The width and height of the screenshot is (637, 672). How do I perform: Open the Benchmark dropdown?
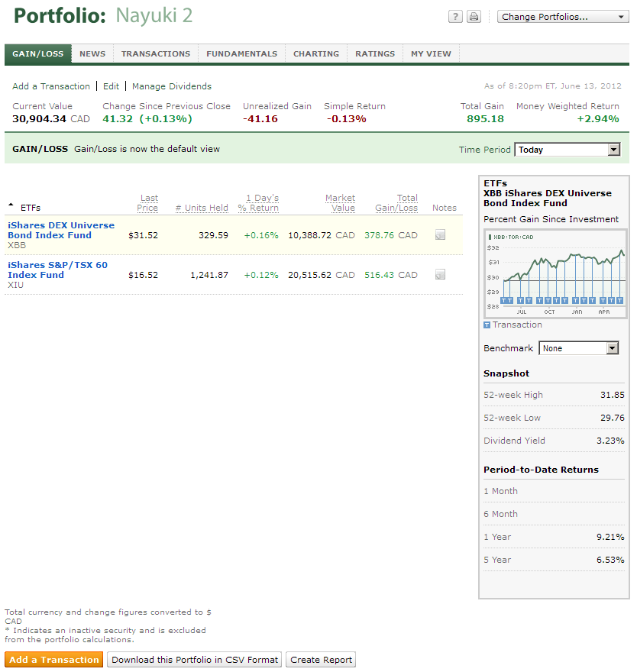pyautogui.click(x=578, y=348)
